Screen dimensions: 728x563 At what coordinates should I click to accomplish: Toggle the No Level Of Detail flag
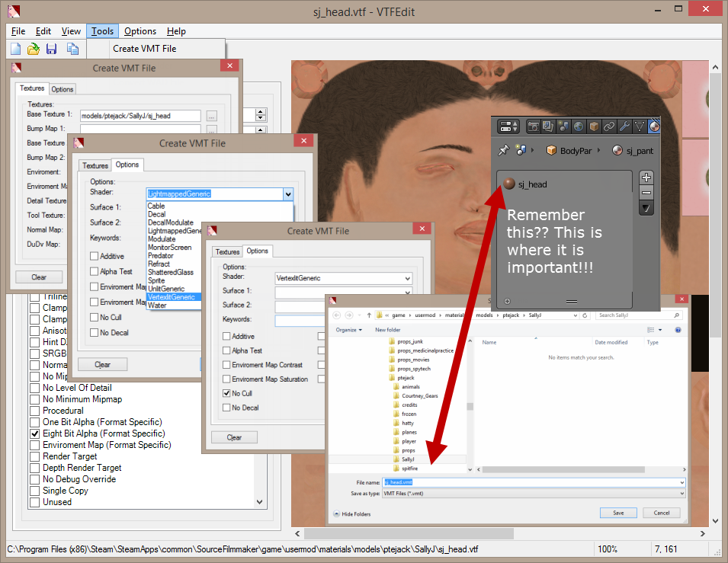[34, 388]
